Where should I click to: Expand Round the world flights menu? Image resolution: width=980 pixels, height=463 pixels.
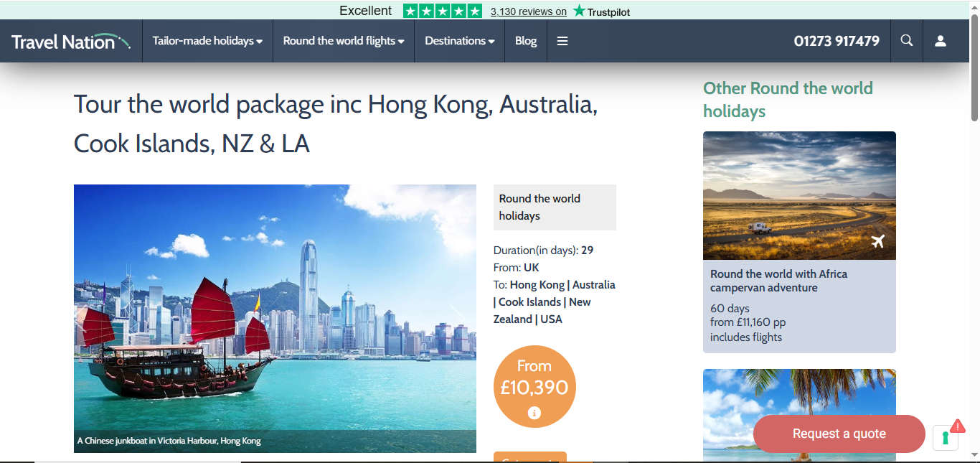pos(344,41)
